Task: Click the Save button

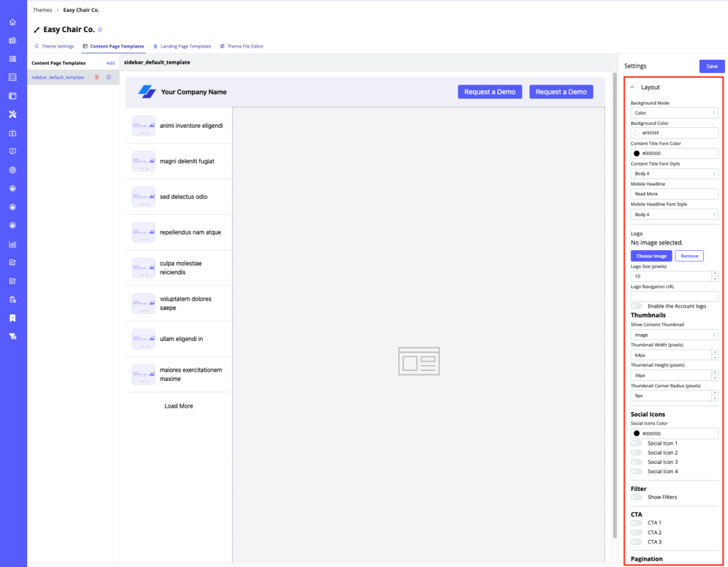Action: [712, 65]
